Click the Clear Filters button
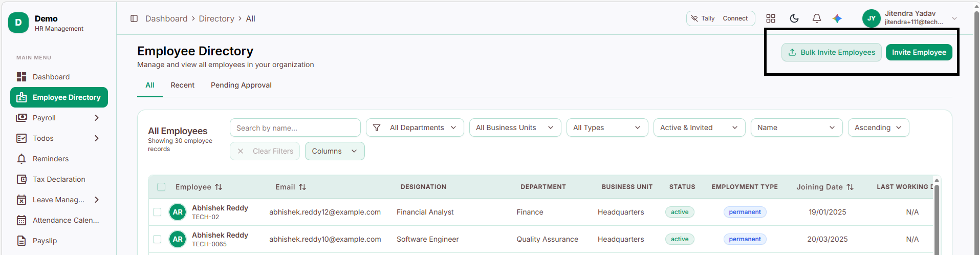Screen dimensions: 980x255 tap(265, 151)
